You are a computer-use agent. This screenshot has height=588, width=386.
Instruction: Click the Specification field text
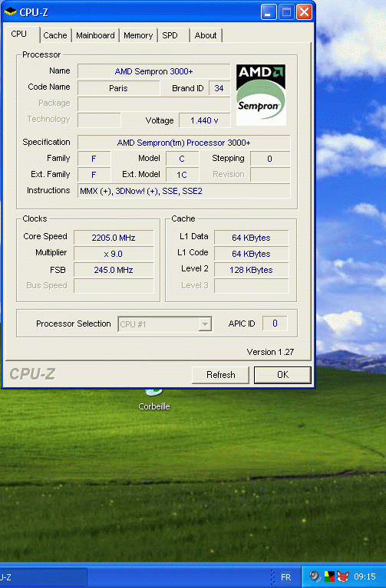184,143
